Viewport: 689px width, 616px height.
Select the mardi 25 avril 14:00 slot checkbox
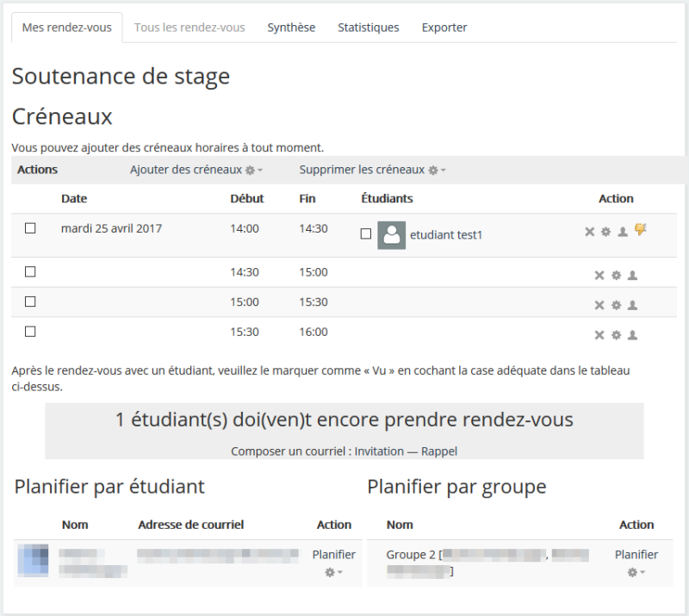(30, 229)
